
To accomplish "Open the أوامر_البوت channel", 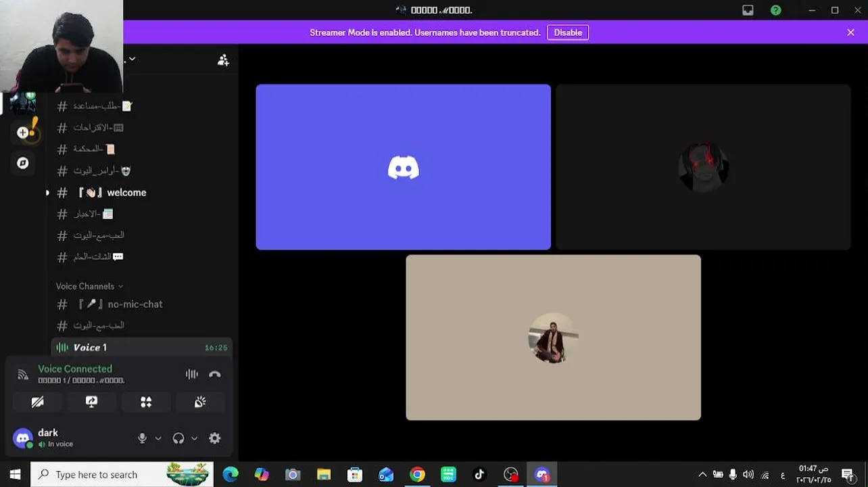I will [x=142, y=171].
